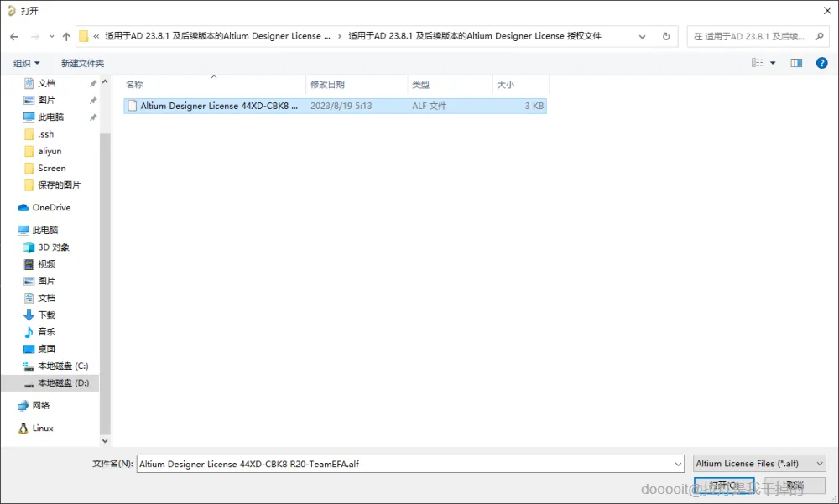Select pinned 图片 in quick access
Image resolution: width=839 pixels, height=504 pixels.
point(46,100)
